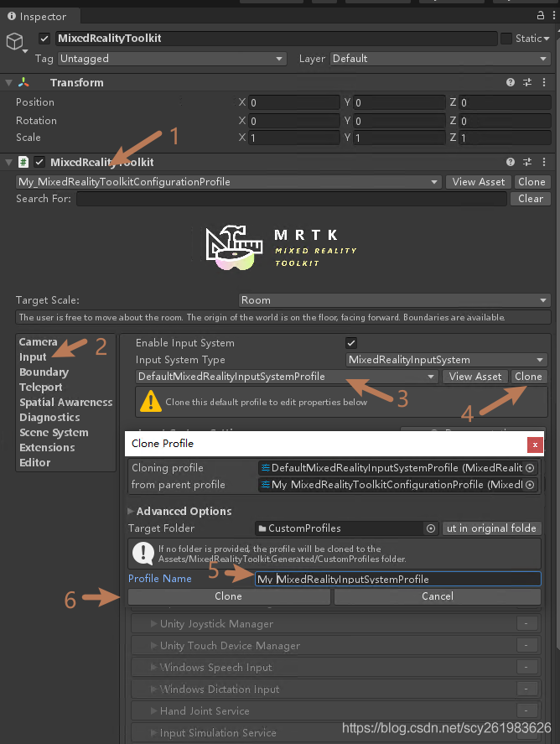
Task: Click the GameObject cube icon
Action: point(15,42)
